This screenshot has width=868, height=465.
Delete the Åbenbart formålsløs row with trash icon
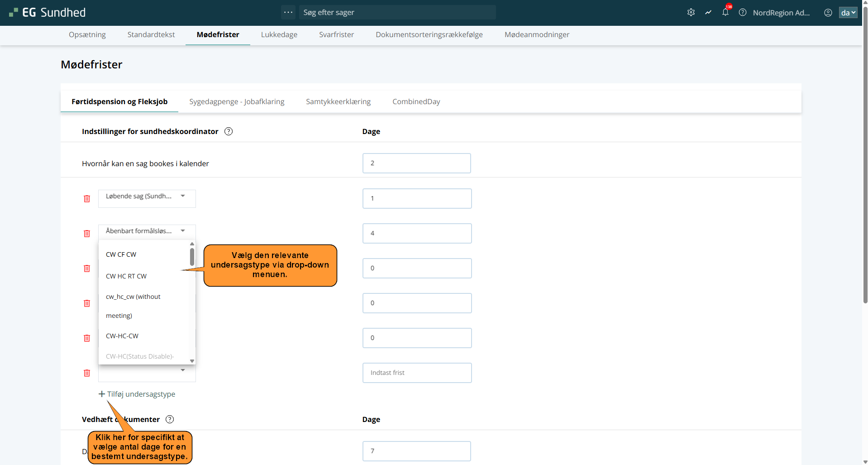(87, 234)
